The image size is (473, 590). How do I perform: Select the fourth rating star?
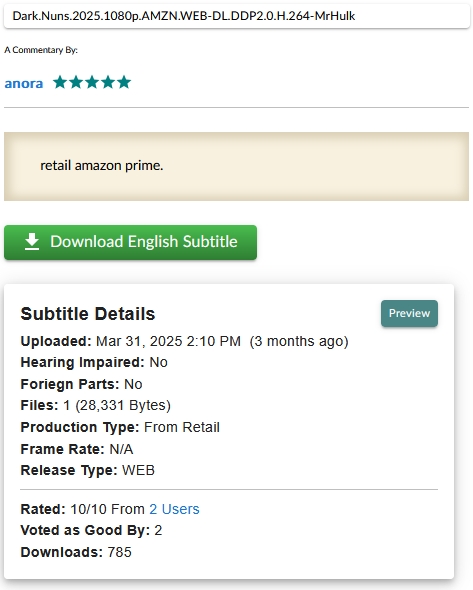click(x=108, y=82)
